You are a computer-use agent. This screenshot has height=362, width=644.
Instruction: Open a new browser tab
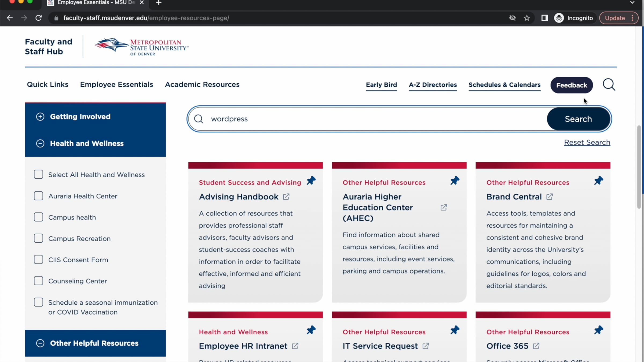pyautogui.click(x=159, y=3)
